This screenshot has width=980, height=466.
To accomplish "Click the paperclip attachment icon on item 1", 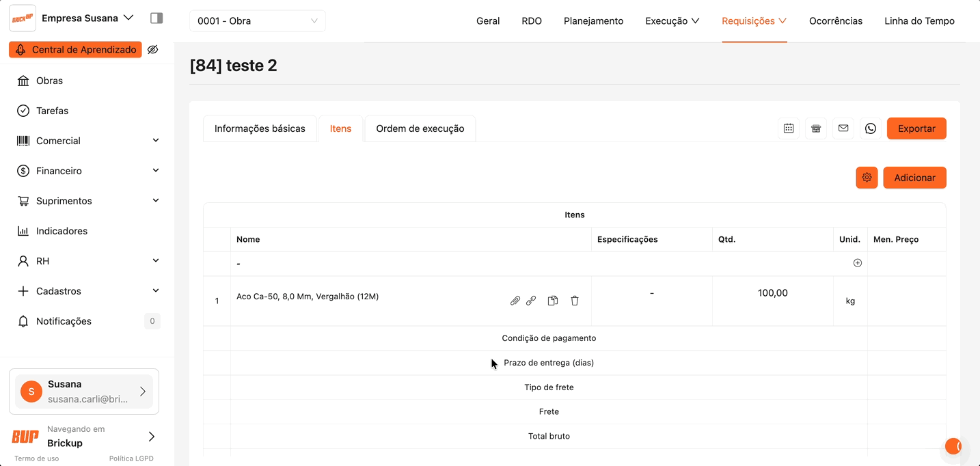I will click(x=515, y=301).
